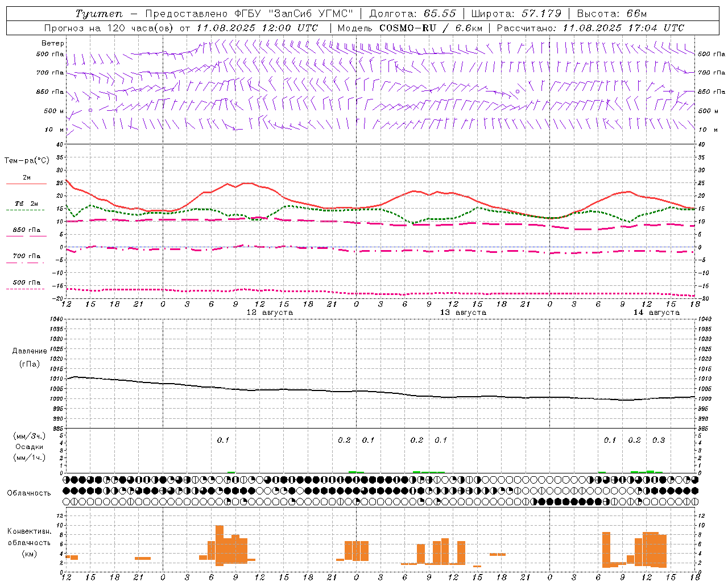Screen dimensions: 728x582
Task: Click the "Давление" pressure label
Action: click(30, 351)
